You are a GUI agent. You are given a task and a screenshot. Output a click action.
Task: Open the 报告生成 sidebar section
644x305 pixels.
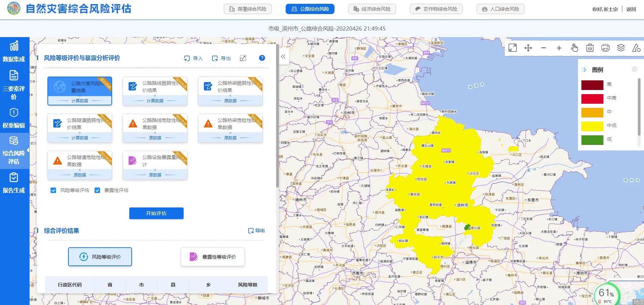pyautogui.click(x=14, y=183)
